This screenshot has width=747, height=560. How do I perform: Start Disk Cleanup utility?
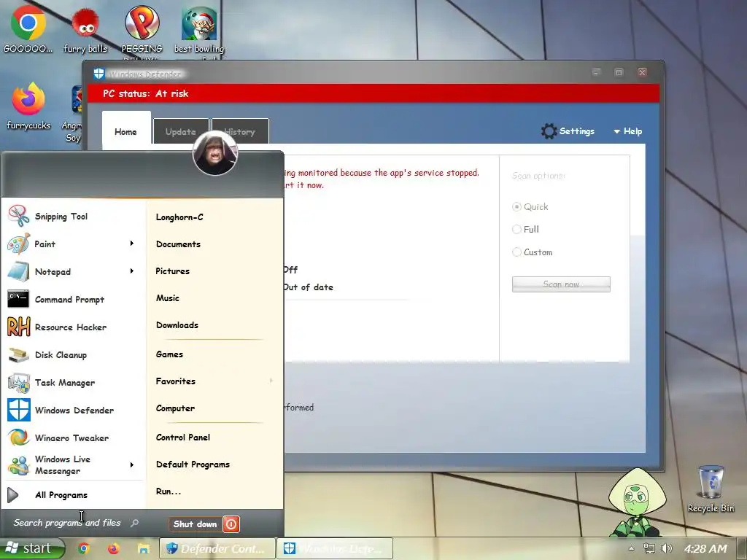tap(74, 355)
